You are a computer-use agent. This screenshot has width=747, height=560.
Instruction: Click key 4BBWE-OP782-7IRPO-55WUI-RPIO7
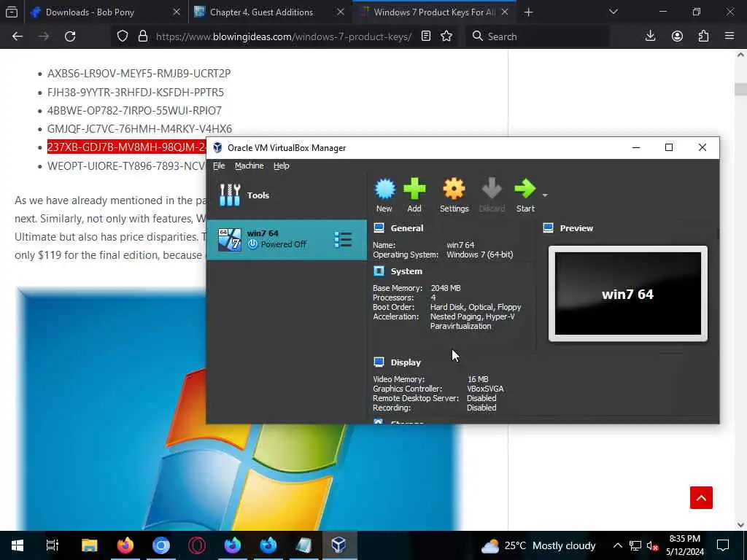(134, 111)
